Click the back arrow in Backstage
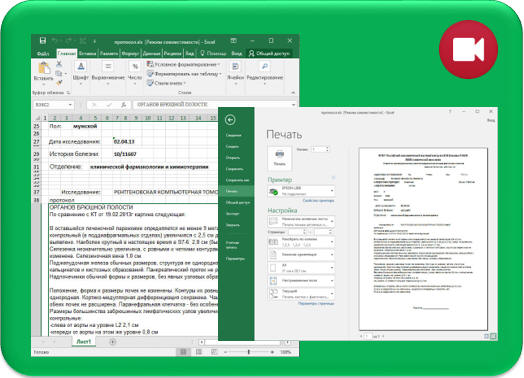This screenshot has width=524, height=378. [230, 120]
